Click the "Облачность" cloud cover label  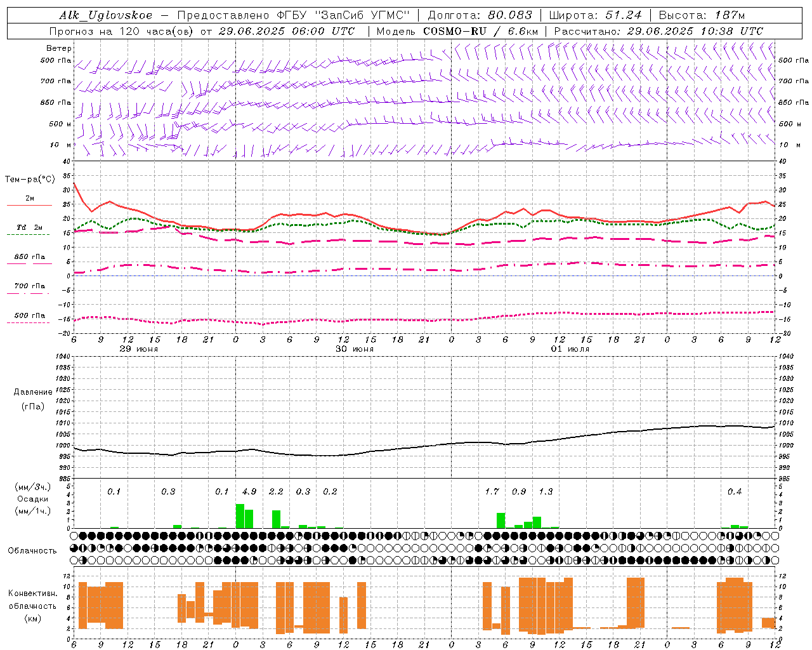coord(32,551)
